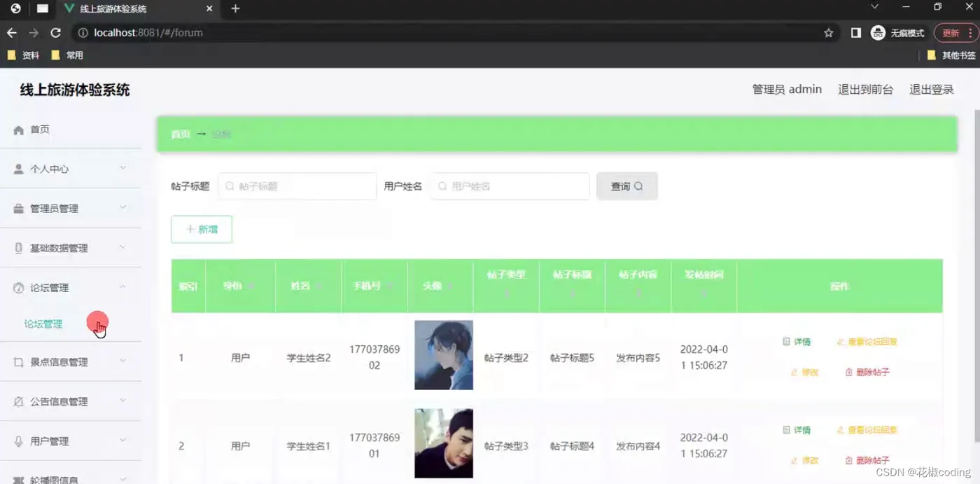The image size is (980, 484).
Task: Expand the 景点信息管理 menu
Action: point(70,362)
